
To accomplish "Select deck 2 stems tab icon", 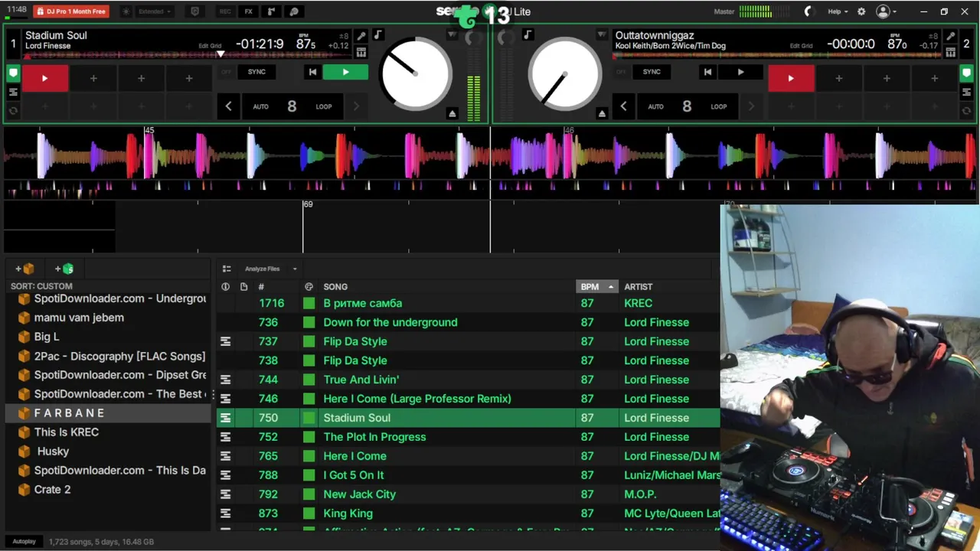I will pos(966,92).
